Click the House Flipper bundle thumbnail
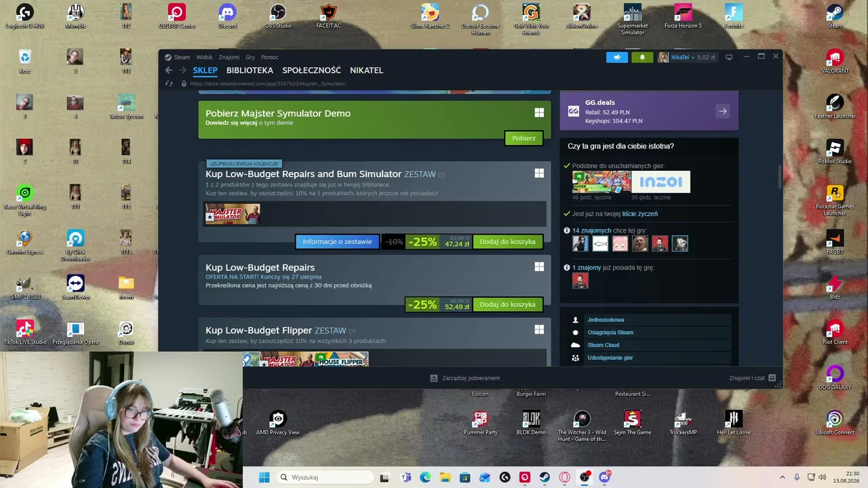The width and height of the screenshot is (868, 488). click(342, 359)
